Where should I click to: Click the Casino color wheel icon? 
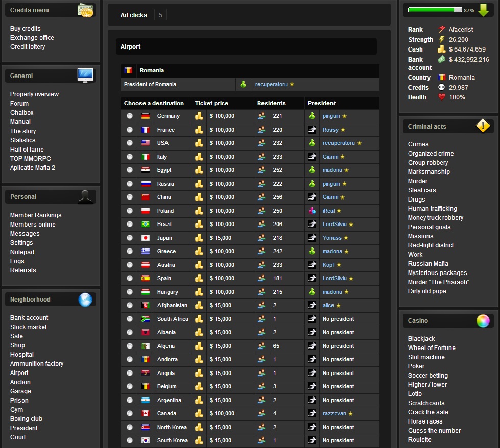click(483, 320)
